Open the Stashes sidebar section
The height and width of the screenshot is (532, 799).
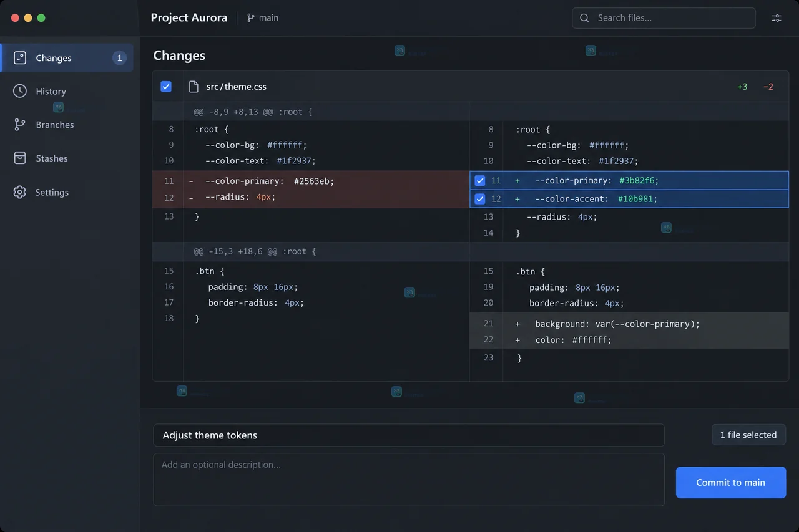click(x=67, y=158)
